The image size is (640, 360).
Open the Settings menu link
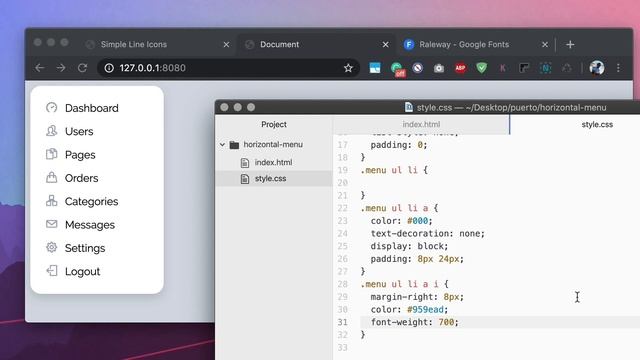[85, 248]
